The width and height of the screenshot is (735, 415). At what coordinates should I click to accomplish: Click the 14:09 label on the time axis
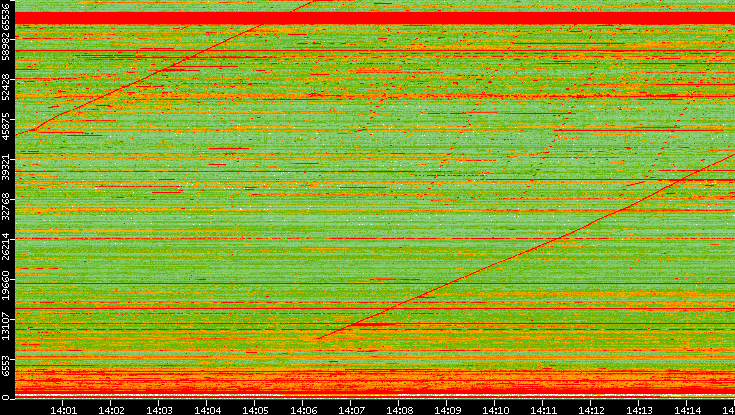point(448,408)
